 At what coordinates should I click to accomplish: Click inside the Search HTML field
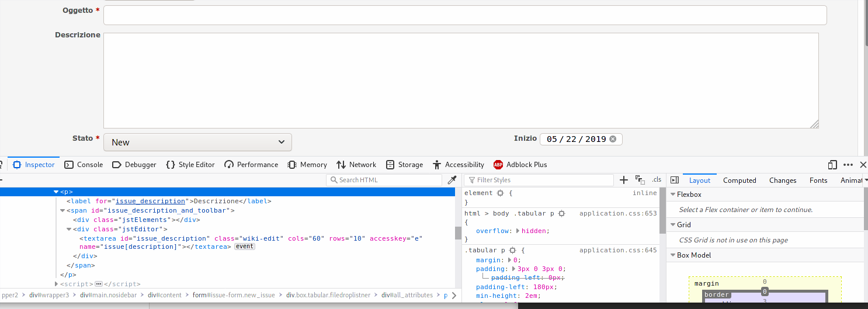pos(384,180)
